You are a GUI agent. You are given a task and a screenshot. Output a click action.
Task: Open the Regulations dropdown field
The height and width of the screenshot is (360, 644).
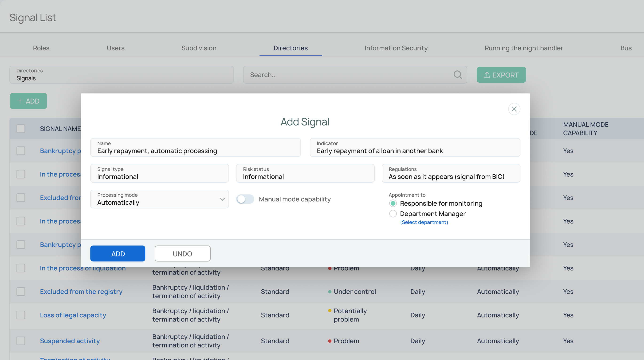coord(451,173)
